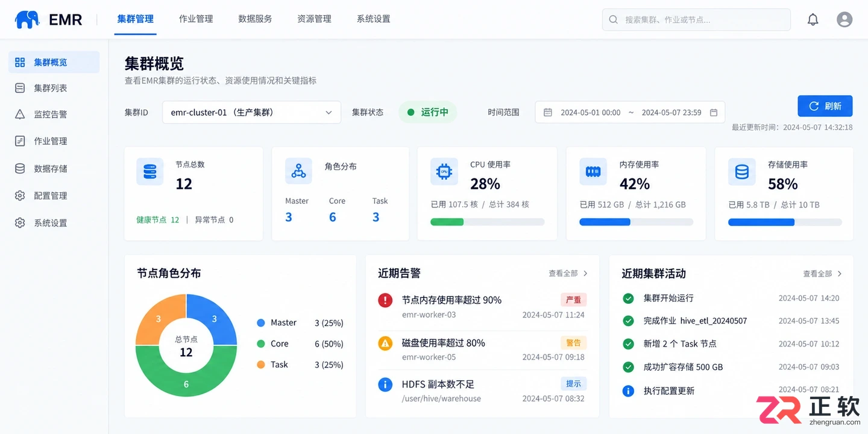Click the orange warning icon for 磁盘使用率
Screen dimensions: 868x434
click(385, 344)
